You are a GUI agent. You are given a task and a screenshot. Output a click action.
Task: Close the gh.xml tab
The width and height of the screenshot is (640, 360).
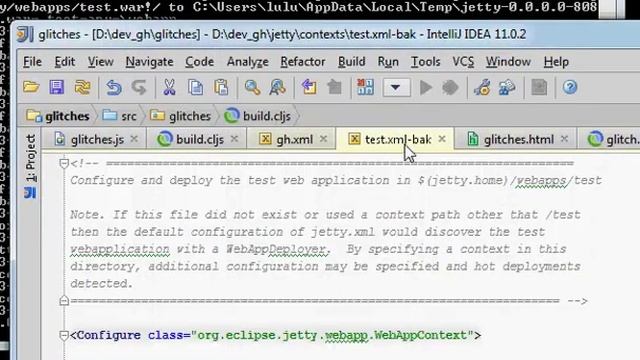[x=324, y=139]
